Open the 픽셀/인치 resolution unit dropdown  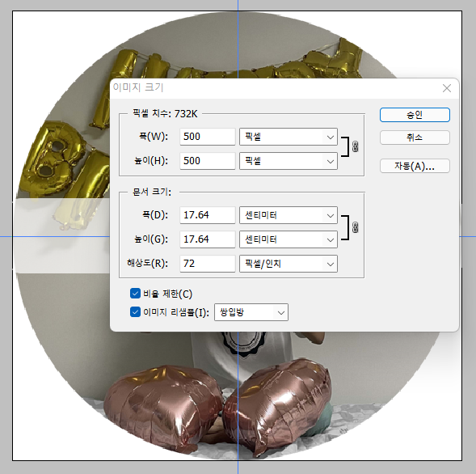click(x=289, y=264)
